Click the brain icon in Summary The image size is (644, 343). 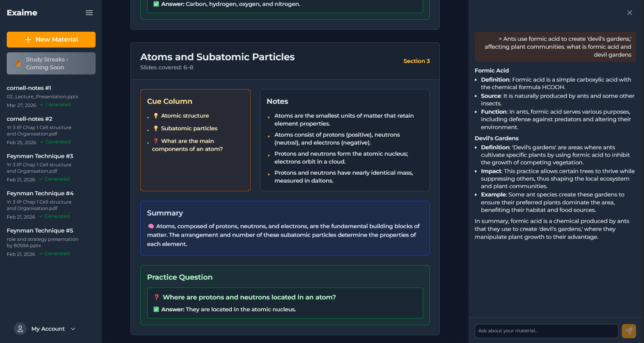(x=151, y=226)
